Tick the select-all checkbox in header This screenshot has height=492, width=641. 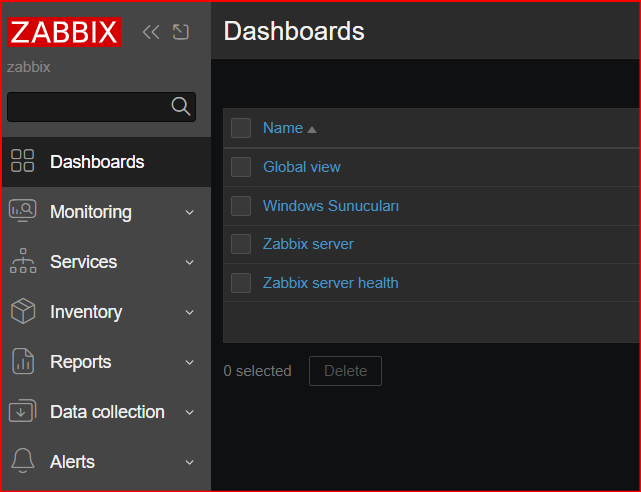241,128
